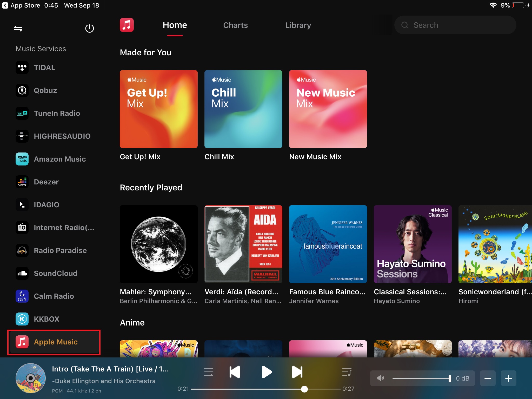Open the track list menu icon
Image resolution: width=532 pixels, height=399 pixels.
(x=209, y=372)
